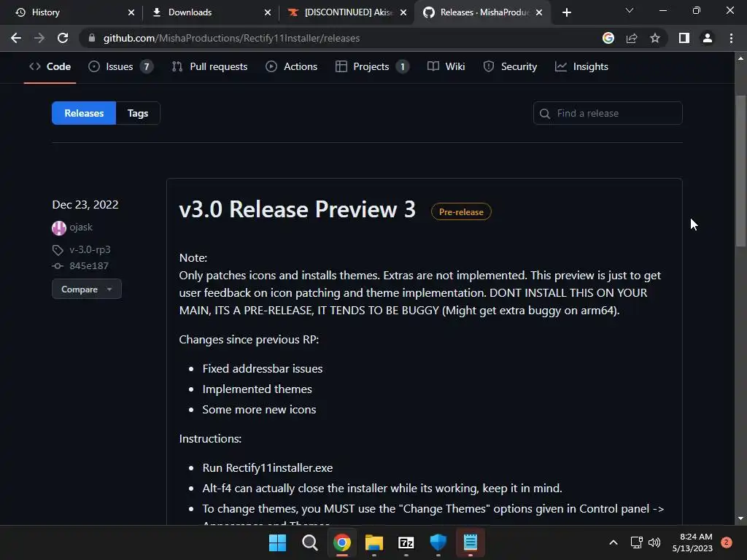The height and width of the screenshot is (560, 747).
Task: Click the Find a release search field
Action: (608, 113)
